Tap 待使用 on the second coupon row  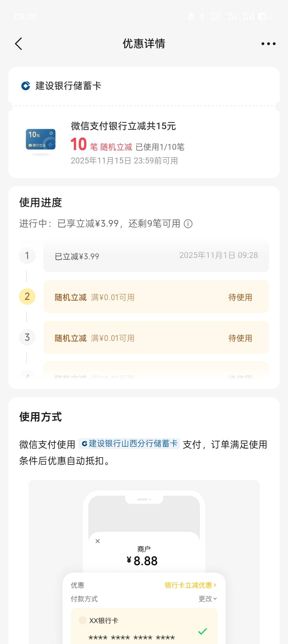pyautogui.click(x=240, y=297)
